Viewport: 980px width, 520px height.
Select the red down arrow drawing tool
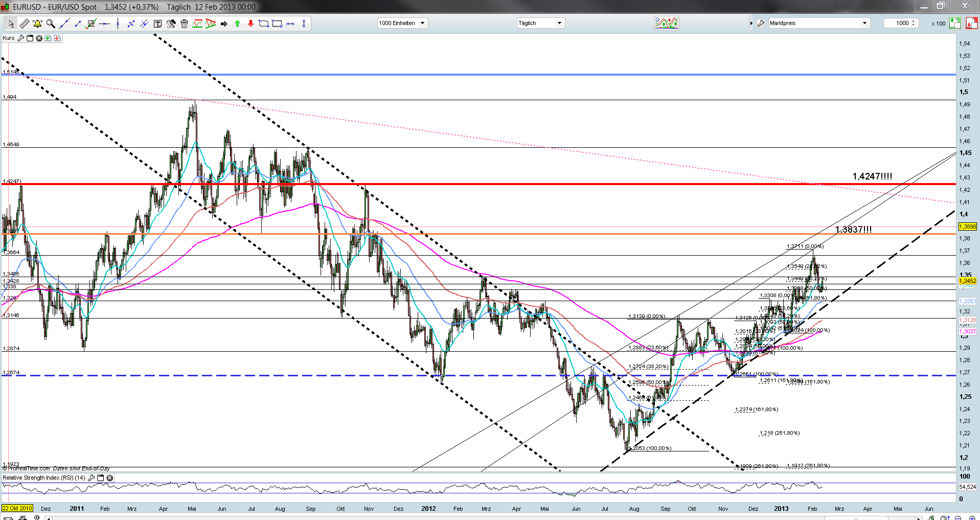click(x=250, y=24)
